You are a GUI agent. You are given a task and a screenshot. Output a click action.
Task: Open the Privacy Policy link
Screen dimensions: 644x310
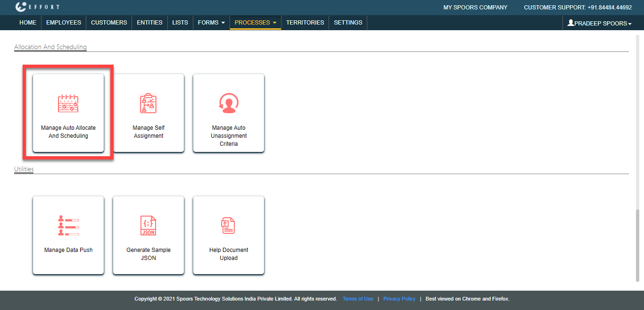(x=399, y=299)
